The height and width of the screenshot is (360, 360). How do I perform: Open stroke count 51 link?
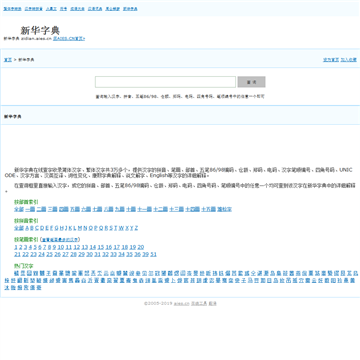click(x=153, y=254)
